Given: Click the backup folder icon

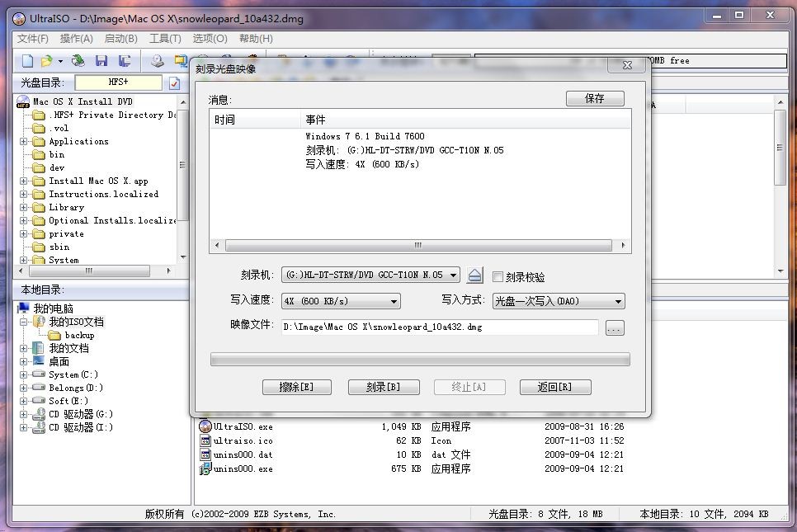Looking at the screenshot, I should [54, 335].
